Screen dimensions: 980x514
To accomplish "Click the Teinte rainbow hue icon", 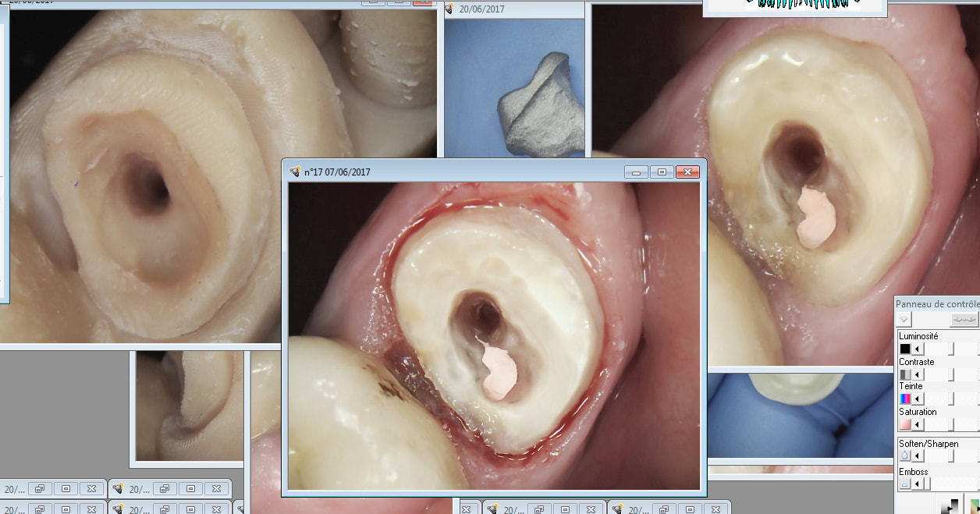I will (x=905, y=399).
